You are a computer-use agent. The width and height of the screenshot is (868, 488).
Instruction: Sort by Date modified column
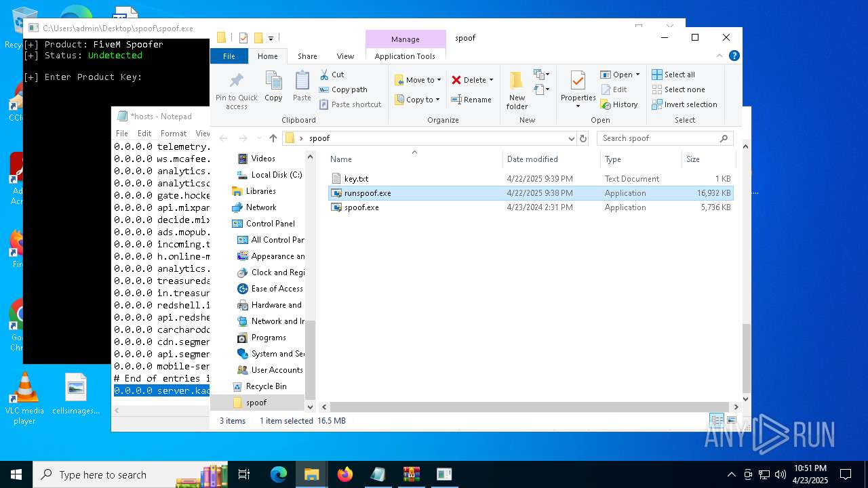coord(552,159)
